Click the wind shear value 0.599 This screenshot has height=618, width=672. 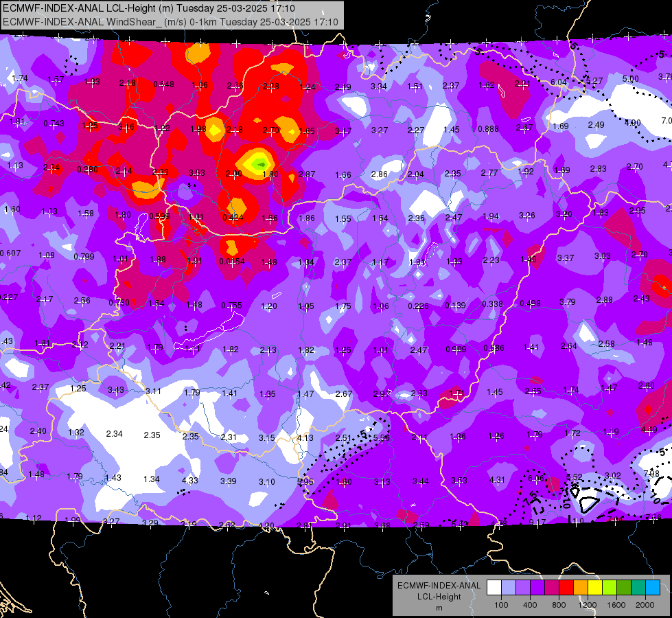(x=159, y=216)
